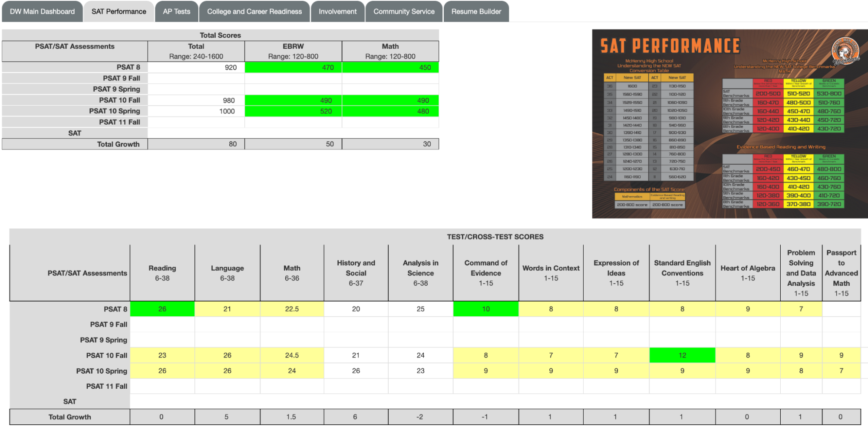Select PSAT 8 total score 920
Viewport: 868px width, 427px height.
[196, 67]
